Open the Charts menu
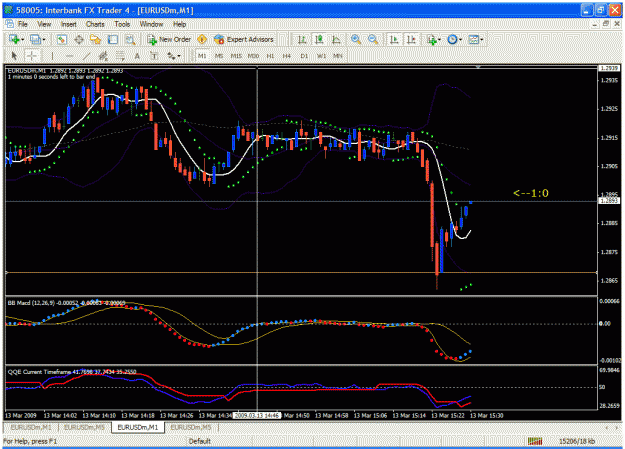 (x=95, y=24)
